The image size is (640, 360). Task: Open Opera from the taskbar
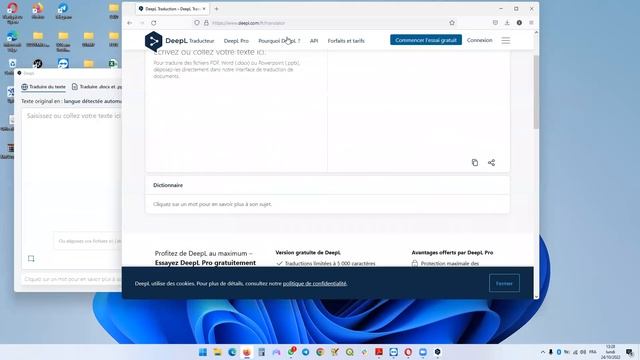408,352
